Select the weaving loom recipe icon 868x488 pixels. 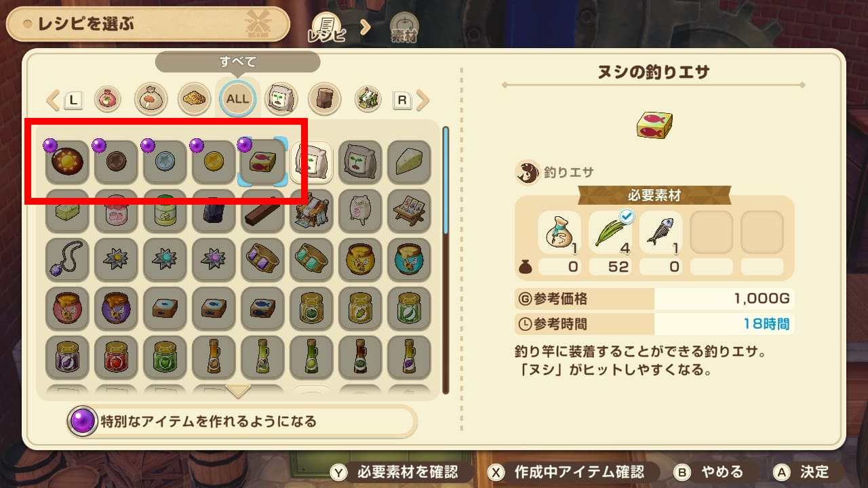pyautogui.click(x=311, y=211)
